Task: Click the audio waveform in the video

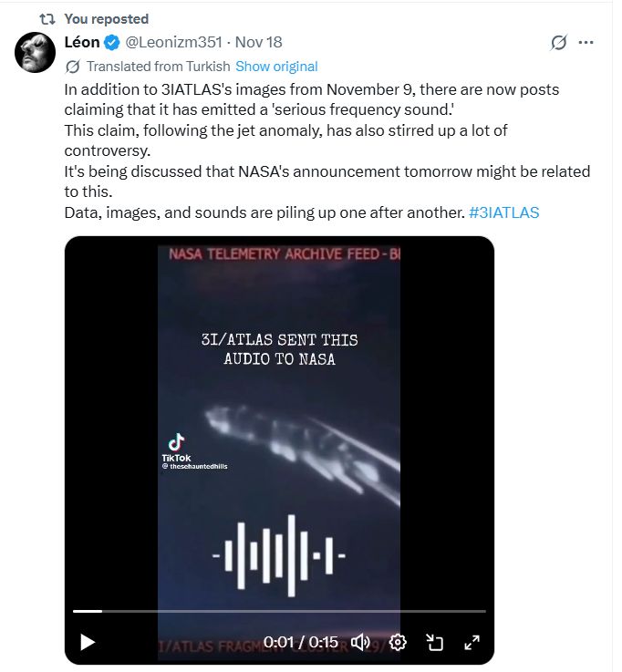Action: [279, 553]
